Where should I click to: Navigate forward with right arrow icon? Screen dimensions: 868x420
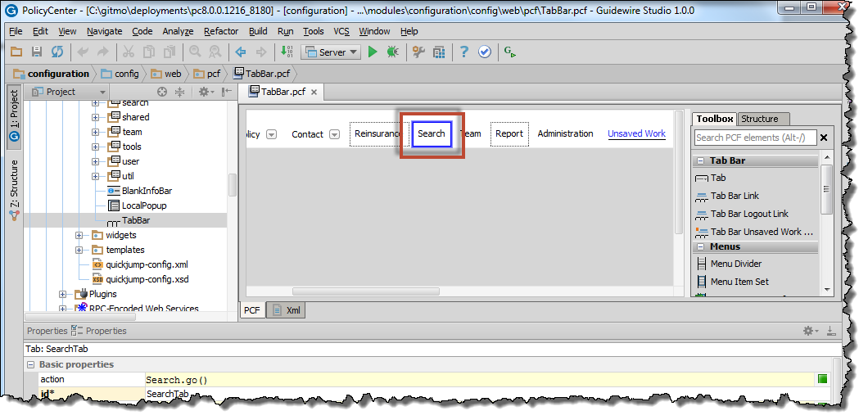point(261,52)
